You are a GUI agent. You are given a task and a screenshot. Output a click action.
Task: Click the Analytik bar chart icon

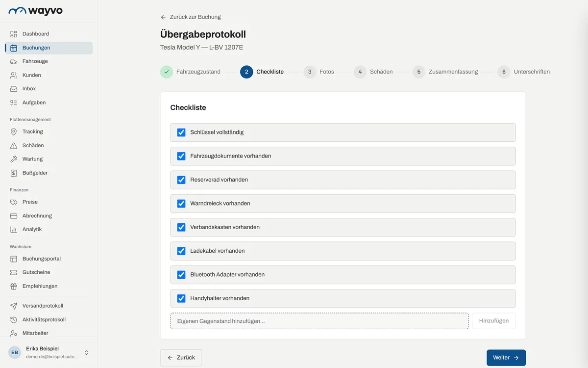tap(14, 229)
